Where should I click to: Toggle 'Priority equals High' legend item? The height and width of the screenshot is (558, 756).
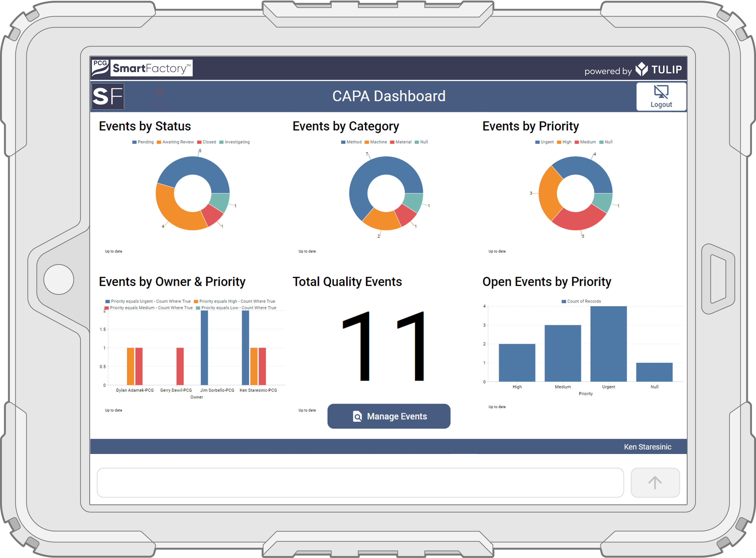[x=234, y=301]
